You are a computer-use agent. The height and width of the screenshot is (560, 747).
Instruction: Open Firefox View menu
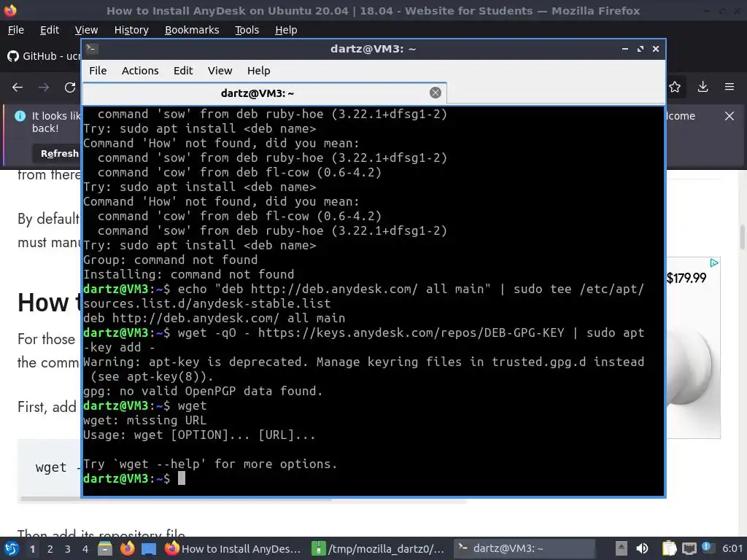click(x=86, y=30)
